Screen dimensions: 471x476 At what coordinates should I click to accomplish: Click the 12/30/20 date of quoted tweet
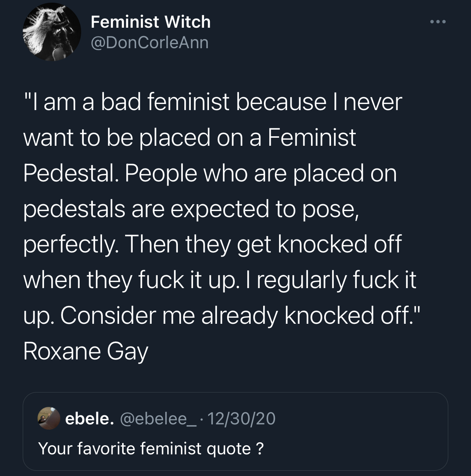(x=241, y=418)
